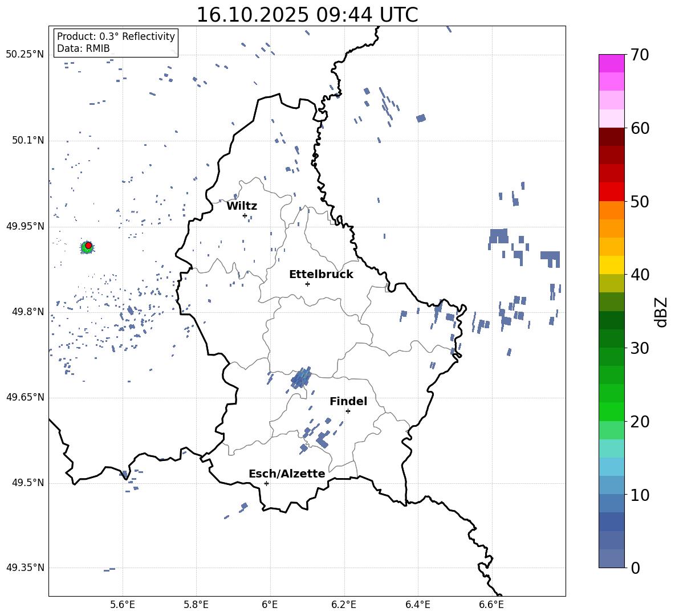Click the 49.65°N latitude label
The image size is (675, 616).
(25, 397)
